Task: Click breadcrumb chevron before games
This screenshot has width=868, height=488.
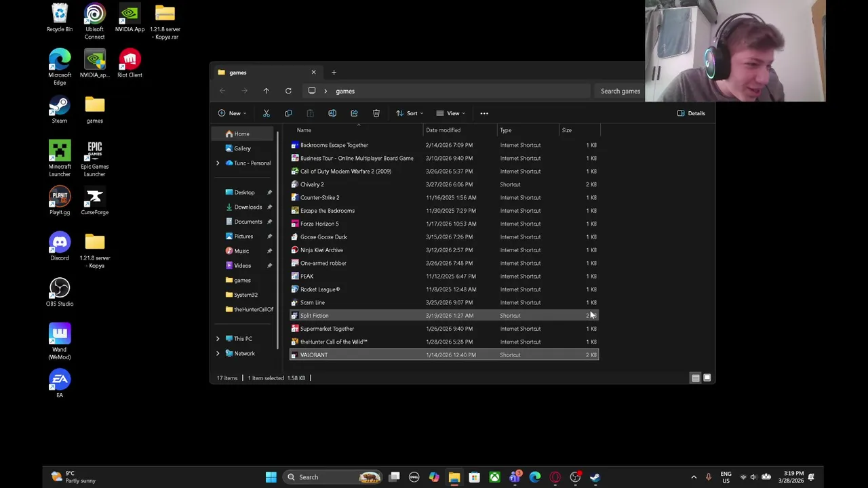Action: click(x=325, y=91)
